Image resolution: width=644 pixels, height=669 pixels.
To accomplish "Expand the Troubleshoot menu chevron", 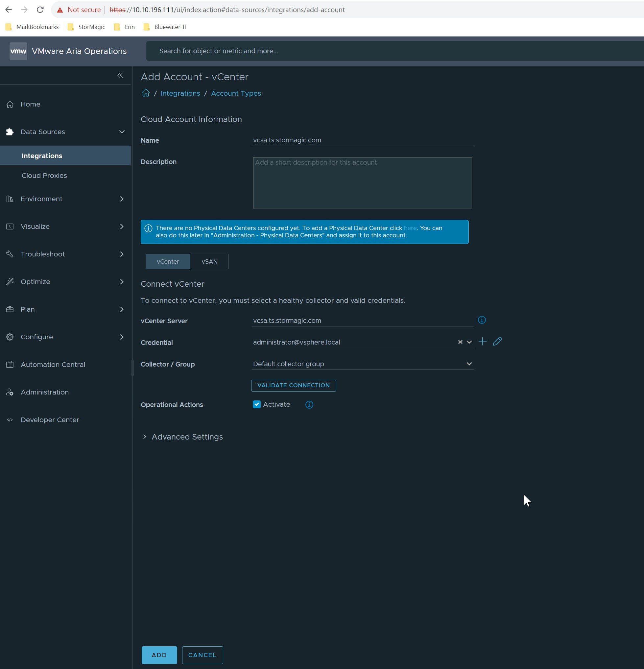I will 122,254.
